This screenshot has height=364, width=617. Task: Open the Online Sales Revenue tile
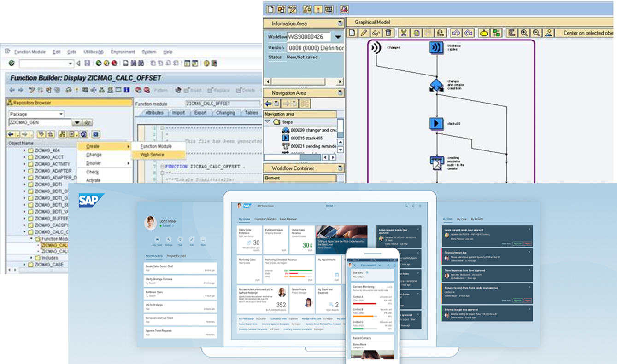pyautogui.click(x=302, y=239)
